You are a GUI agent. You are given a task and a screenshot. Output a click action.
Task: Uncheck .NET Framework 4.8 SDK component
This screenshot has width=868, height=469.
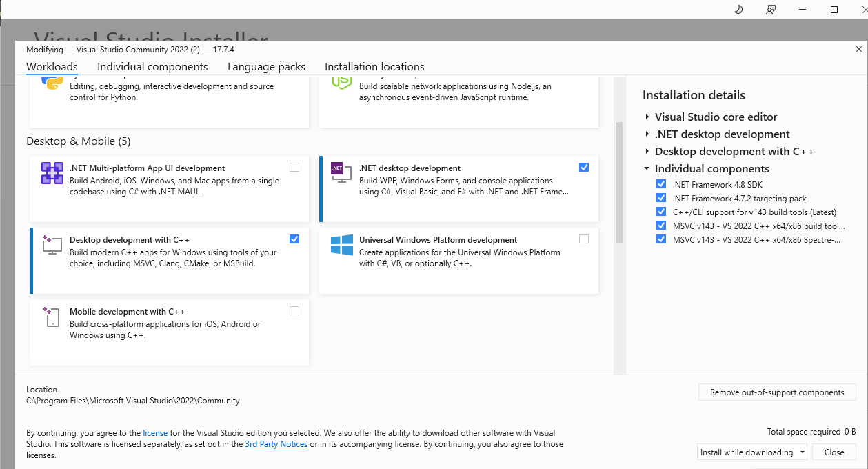pyautogui.click(x=661, y=184)
